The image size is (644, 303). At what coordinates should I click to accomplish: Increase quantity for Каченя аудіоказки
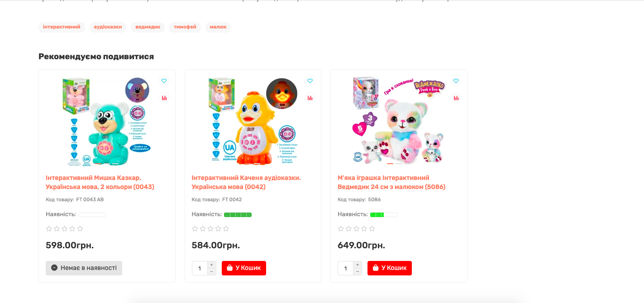pyautogui.click(x=212, y=265)
